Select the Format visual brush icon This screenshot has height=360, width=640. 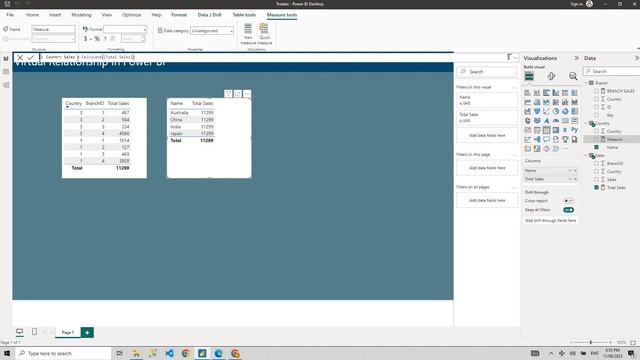(x=551, y=76)
